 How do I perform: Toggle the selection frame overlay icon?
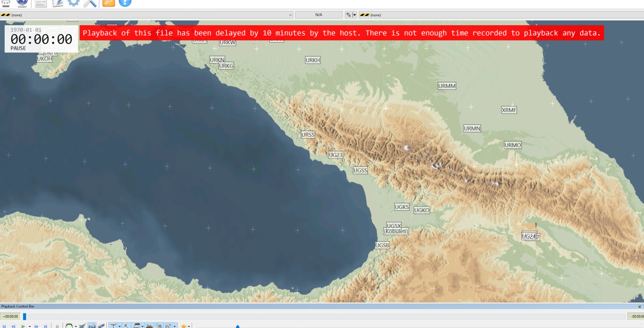168,325
